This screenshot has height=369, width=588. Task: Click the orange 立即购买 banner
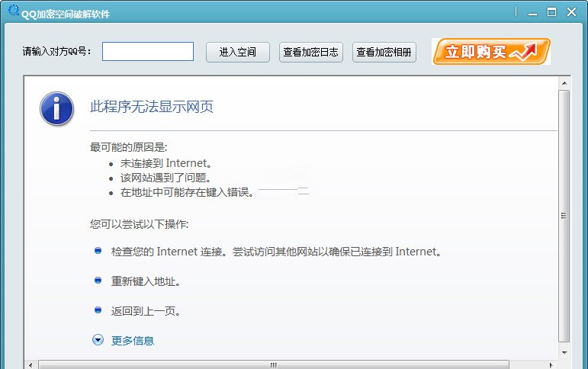pyautogui.click(x=490, y=52)
